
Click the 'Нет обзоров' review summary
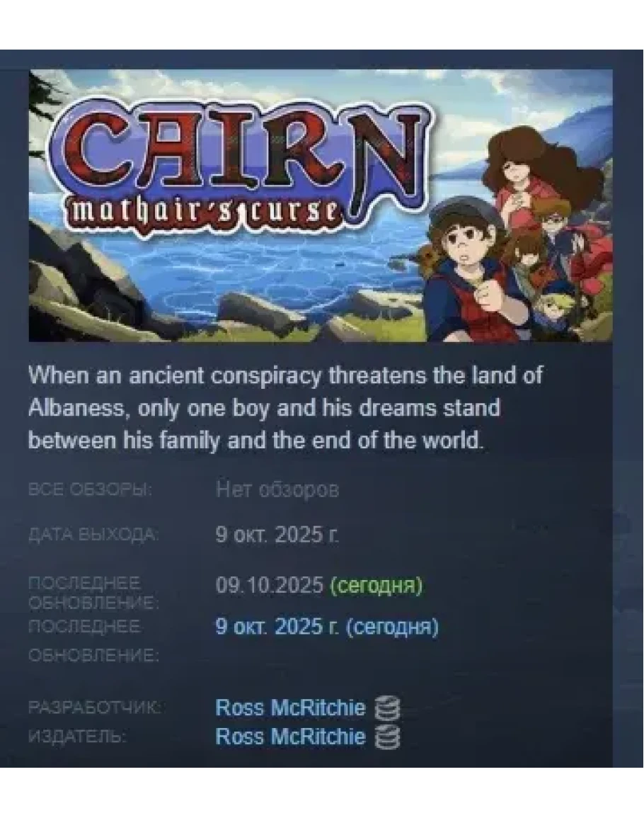tap(277, 490)
